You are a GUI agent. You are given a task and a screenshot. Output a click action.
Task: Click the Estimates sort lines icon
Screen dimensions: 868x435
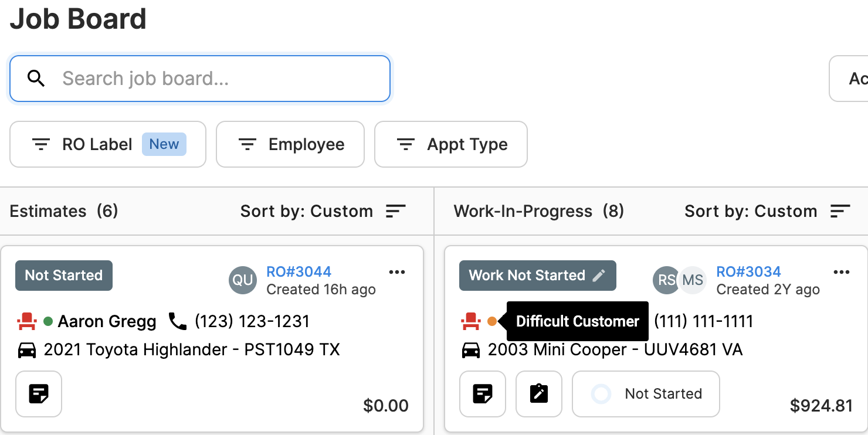[396, 211]
